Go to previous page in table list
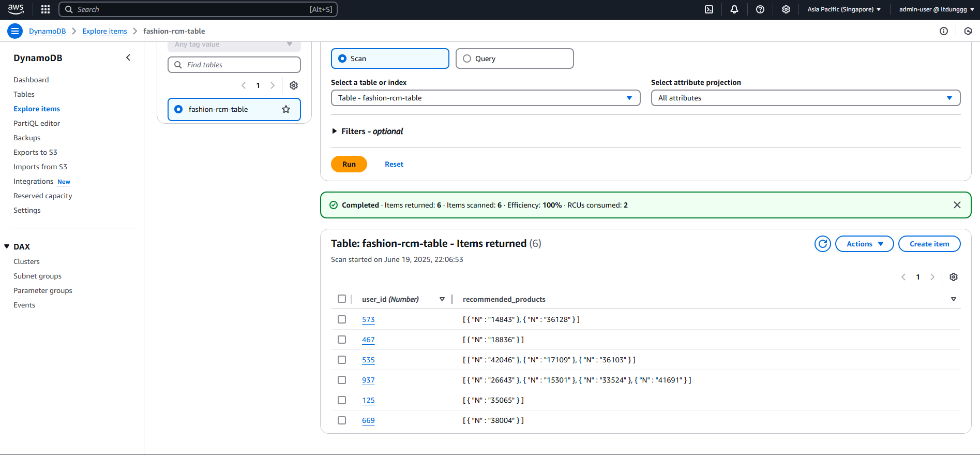 244,85
